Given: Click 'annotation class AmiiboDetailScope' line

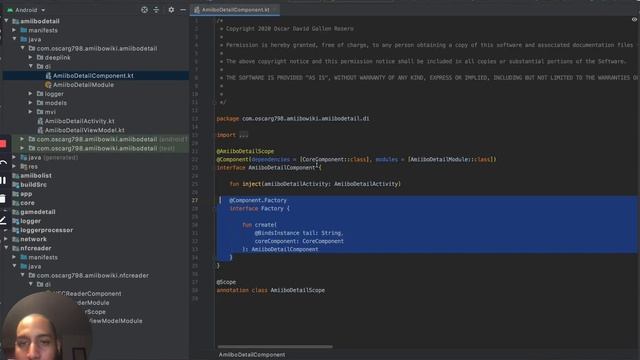Looking at the screenshot, I should tap(271, 290).
